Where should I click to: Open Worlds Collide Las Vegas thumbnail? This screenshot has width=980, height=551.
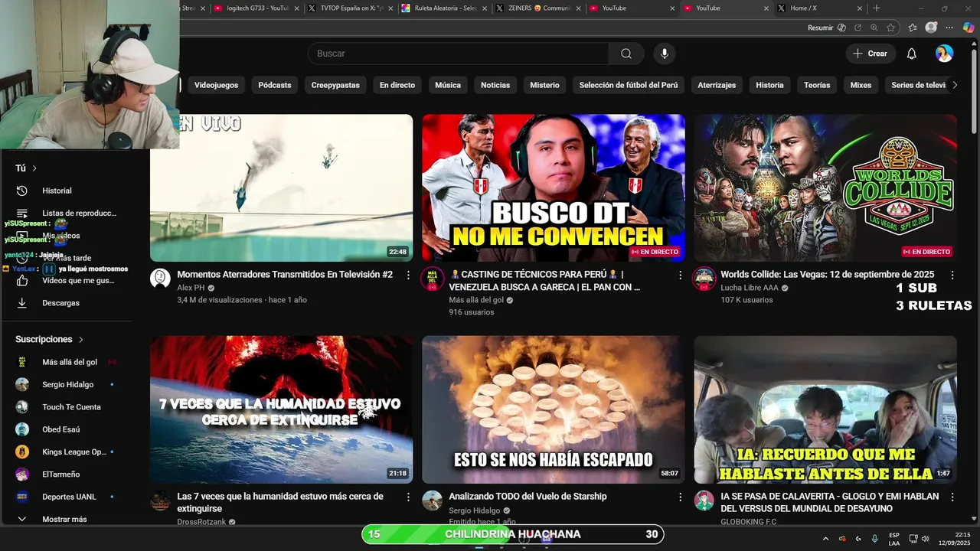[x=825, y=188]
